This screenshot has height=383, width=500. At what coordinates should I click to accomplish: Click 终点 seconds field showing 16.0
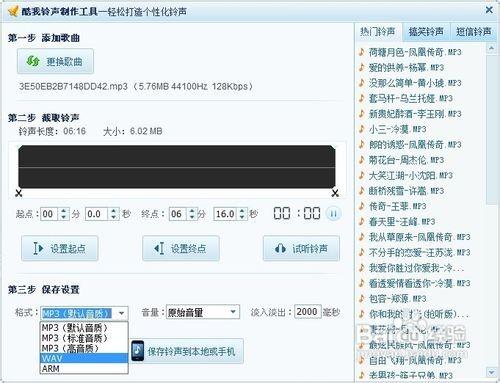[225, 214]
